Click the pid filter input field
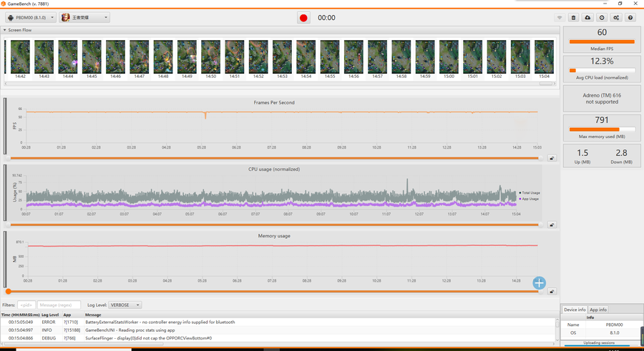The height and width of the screenshot is (351, 644). pyautogui.click(x=26, y=305)
